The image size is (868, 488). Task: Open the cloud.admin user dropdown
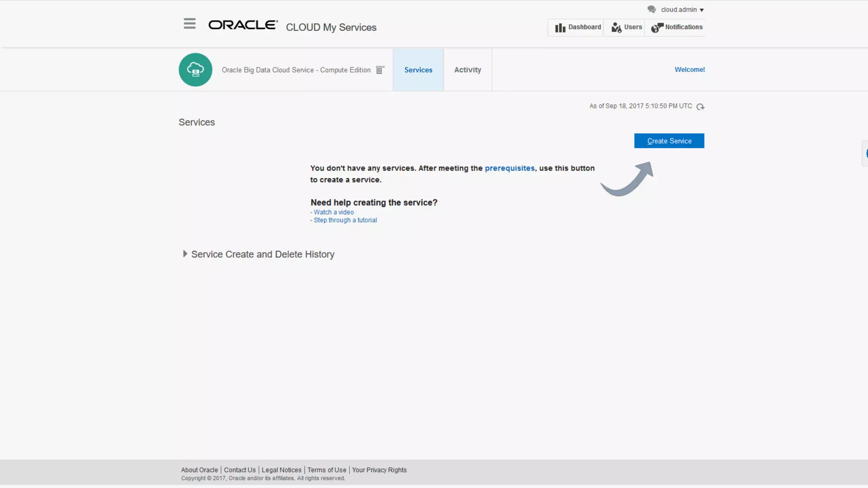pyautogui.click(x=682, y=10)
